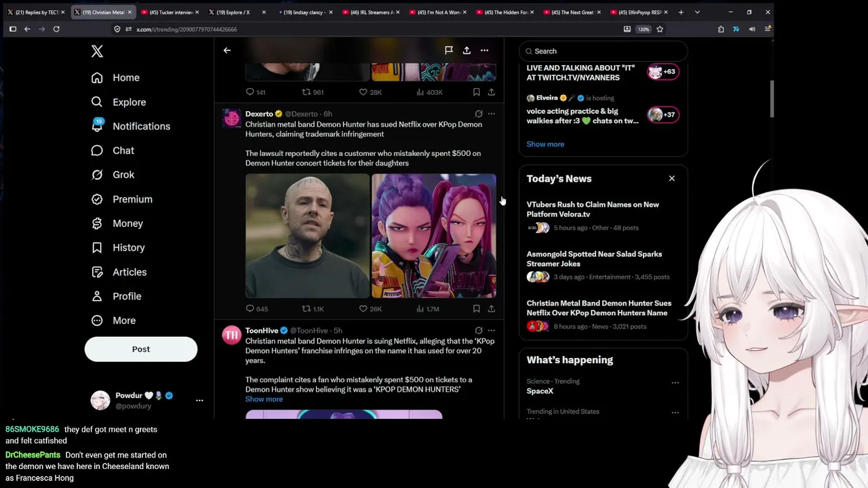The height and width of the screenshot is (488, 868).
Task: Open the Dexerto profile avatar
Action: [x=231, y=119]
